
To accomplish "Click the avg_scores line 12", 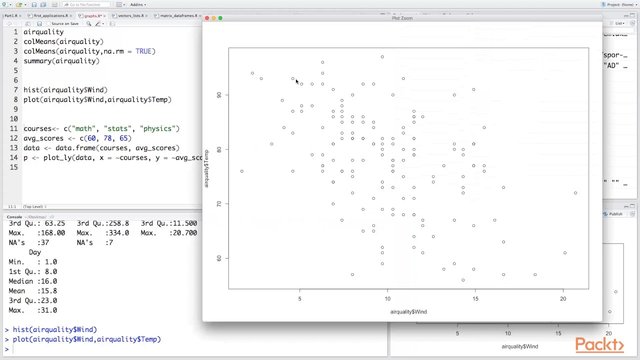I will pyautogui.click(x=77, y=138).
